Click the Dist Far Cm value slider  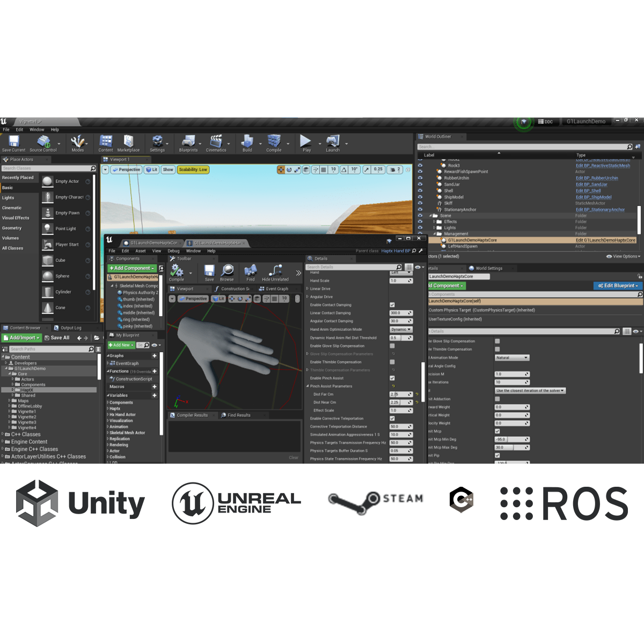tap(401, 394)
